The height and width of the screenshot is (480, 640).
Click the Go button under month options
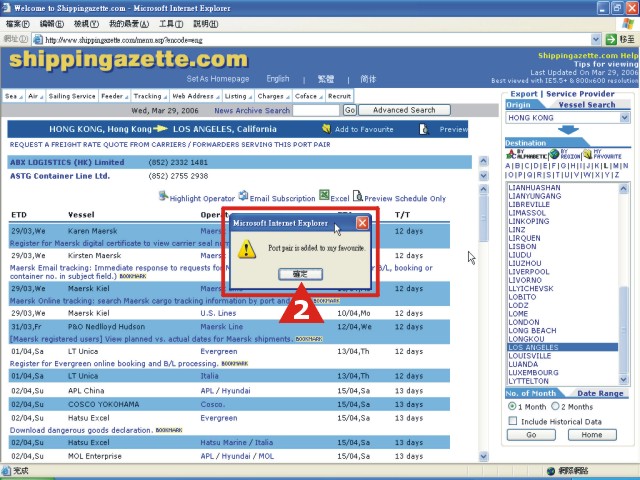point(531,435)
